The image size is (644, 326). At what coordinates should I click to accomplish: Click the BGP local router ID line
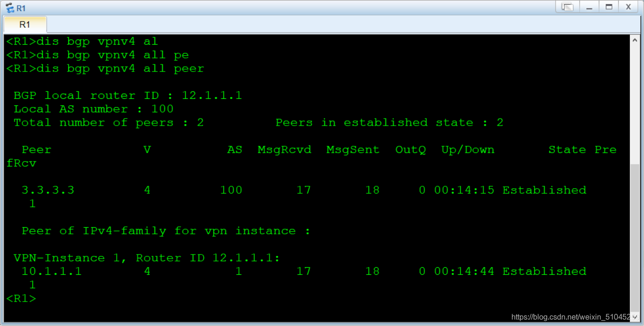click(x=128, y=95)
